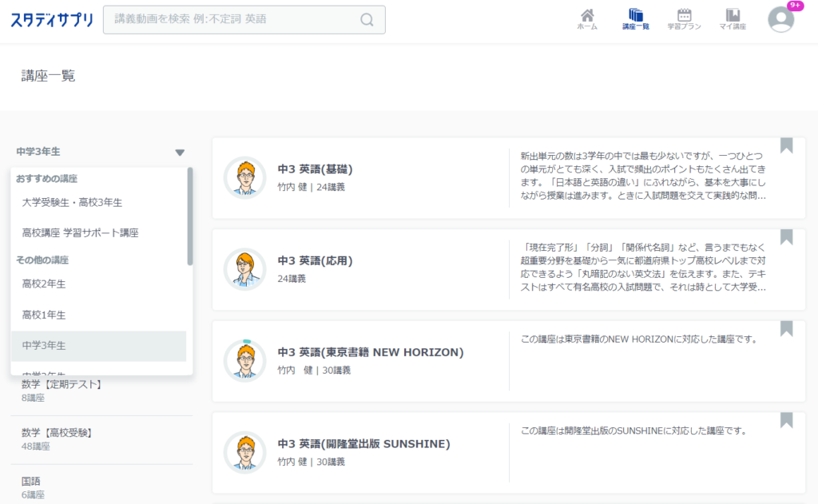
Task: Click the スタディサプリ logo
Action: pyautogui.click(x=51, y=20)
